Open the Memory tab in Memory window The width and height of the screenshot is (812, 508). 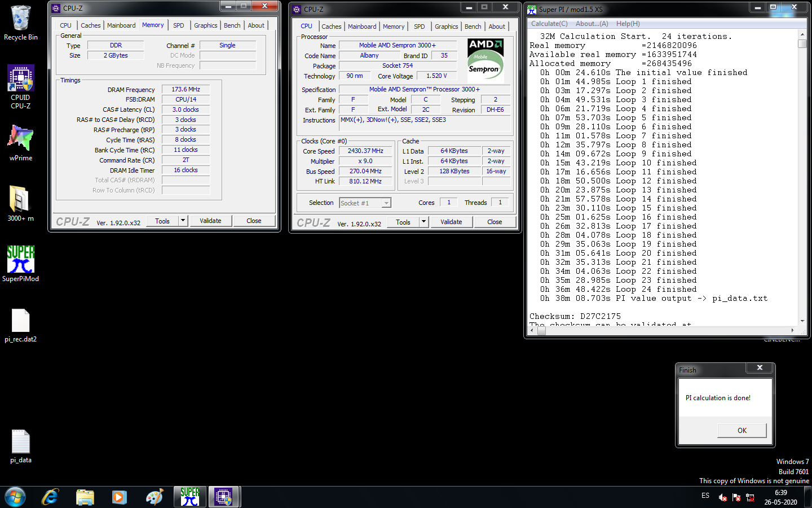tap(153, 25)
